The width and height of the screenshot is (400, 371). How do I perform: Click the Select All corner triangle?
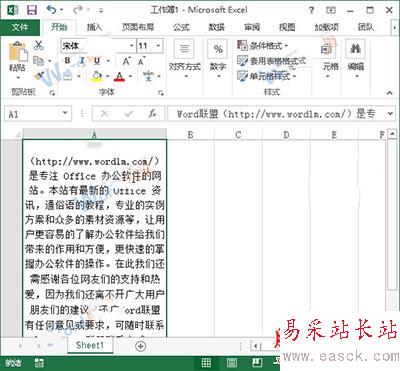17,134
